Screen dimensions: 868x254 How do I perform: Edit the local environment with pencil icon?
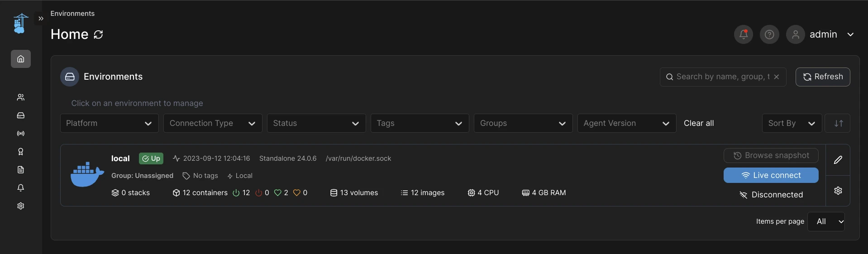tap(838, 160)
